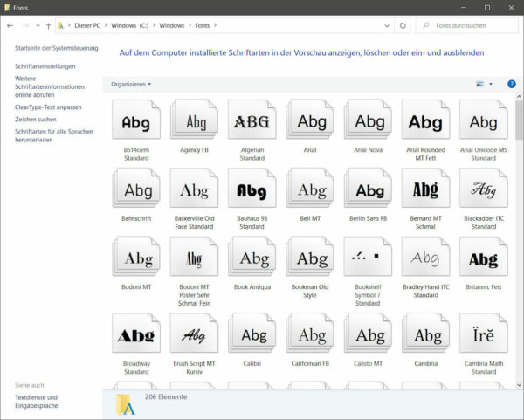Select the Broadway Standard font icon
Screen dimensions: 524x420
click(136, 333)
